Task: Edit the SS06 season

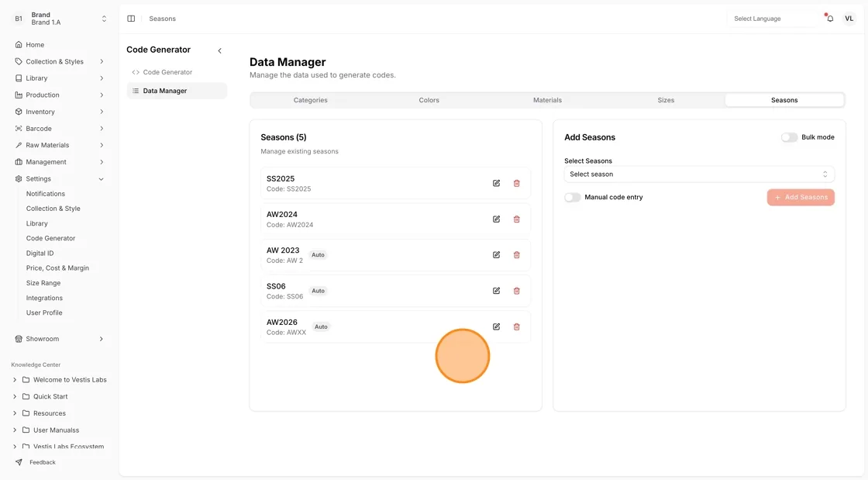Action: pos(496,291)
